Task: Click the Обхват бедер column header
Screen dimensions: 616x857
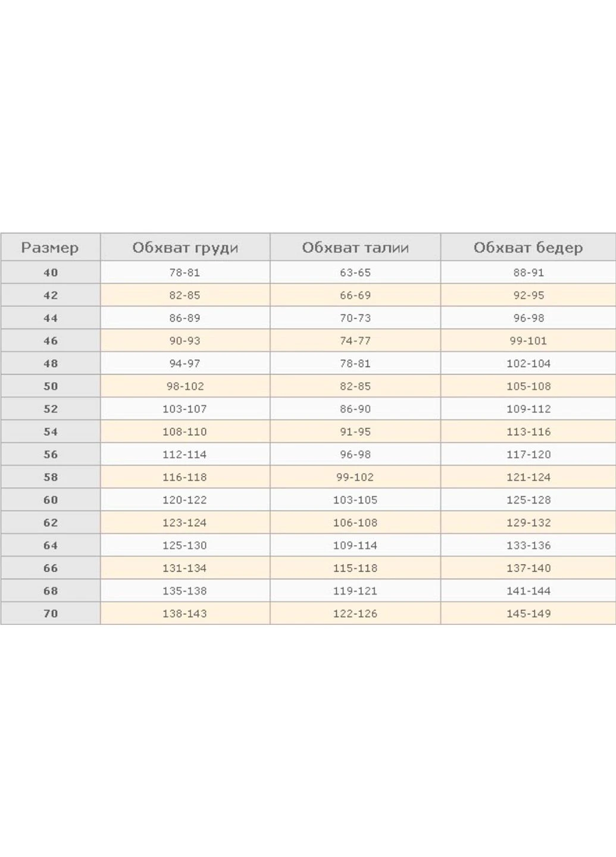Action: pyautogui.click(x=529, y=247)
